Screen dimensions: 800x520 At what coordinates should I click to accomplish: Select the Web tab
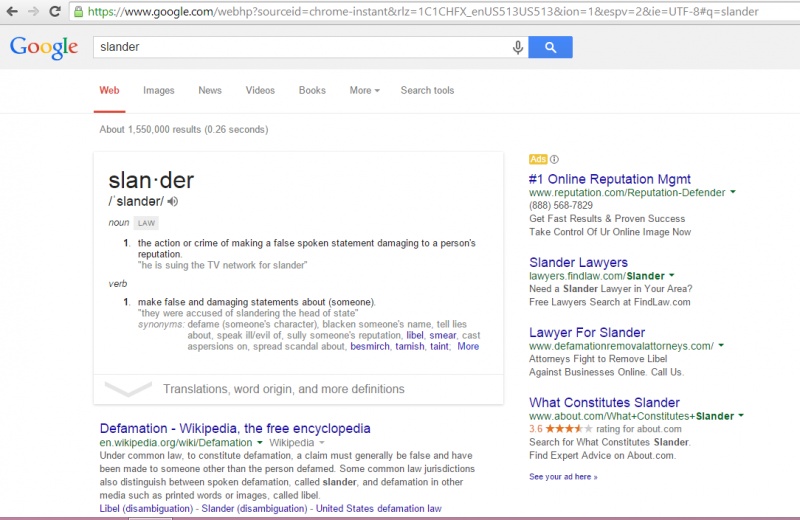pyautogui.click(x=109, y=90)
